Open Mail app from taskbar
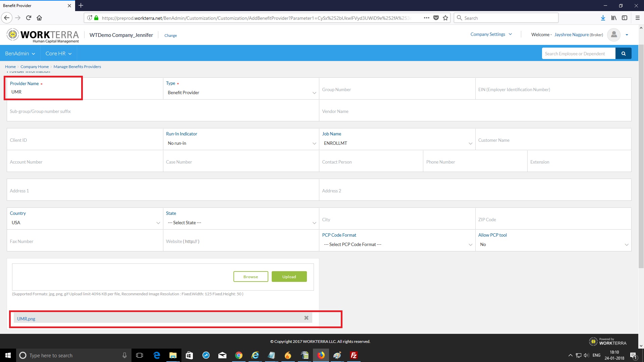The height and width of the screenshot is (362, 644). [x=222, y=355]
